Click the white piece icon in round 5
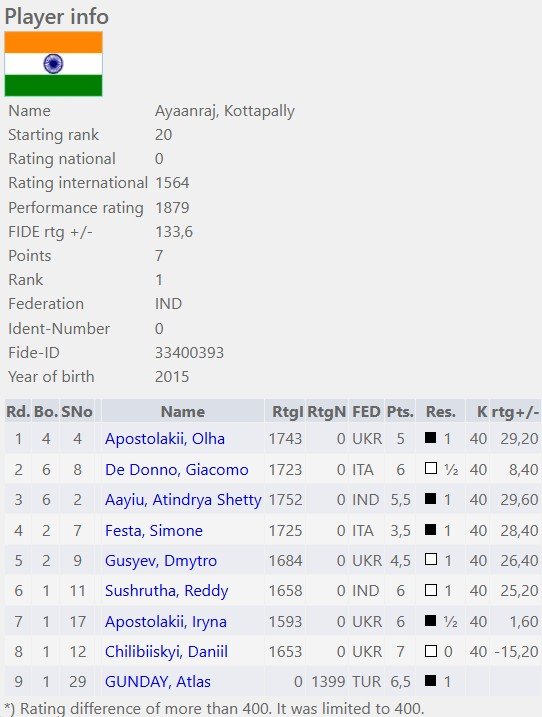The image size is (542, 717). (430, 559)
